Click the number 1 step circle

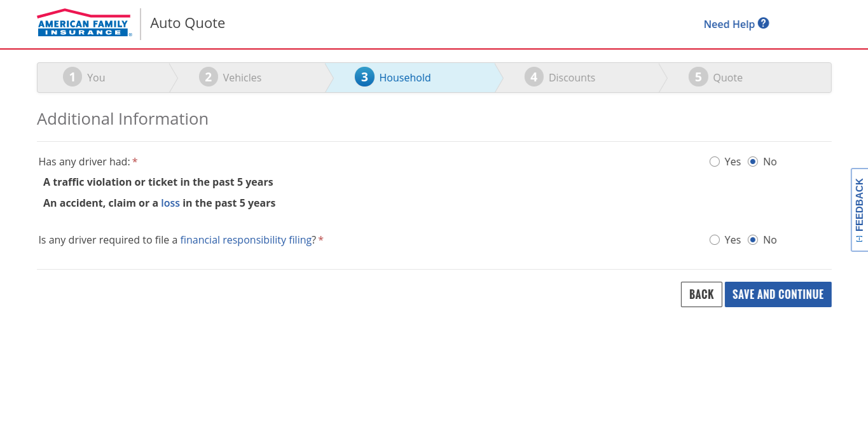pos(72,78)
